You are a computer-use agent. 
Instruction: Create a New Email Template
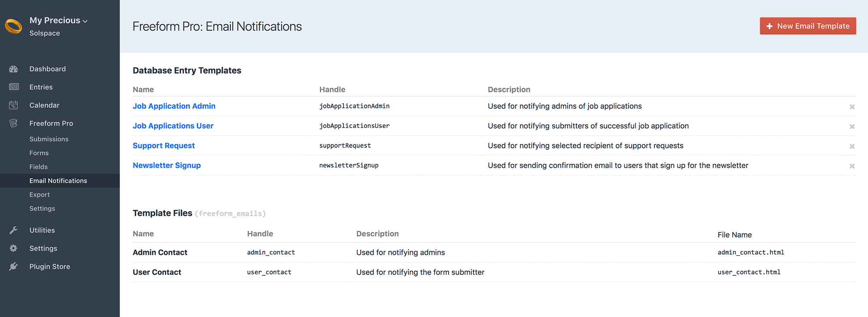click(x=808, y=26)
